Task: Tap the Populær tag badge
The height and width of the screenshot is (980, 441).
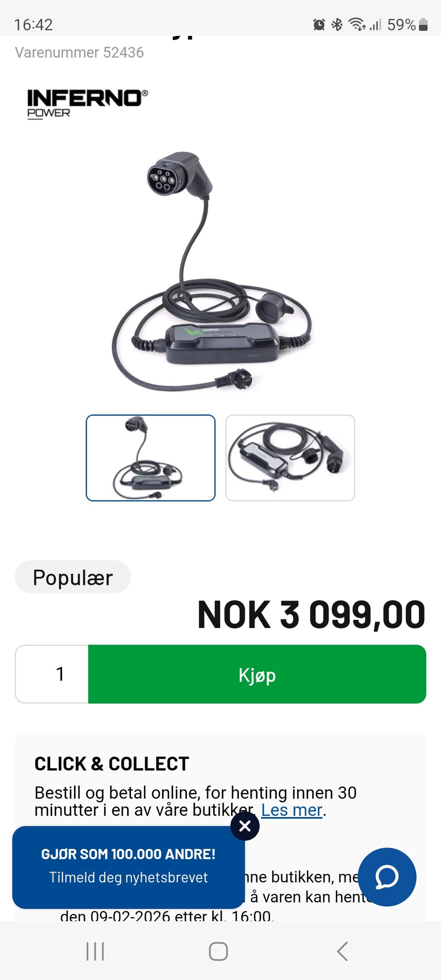Action: tap(73, 577)
